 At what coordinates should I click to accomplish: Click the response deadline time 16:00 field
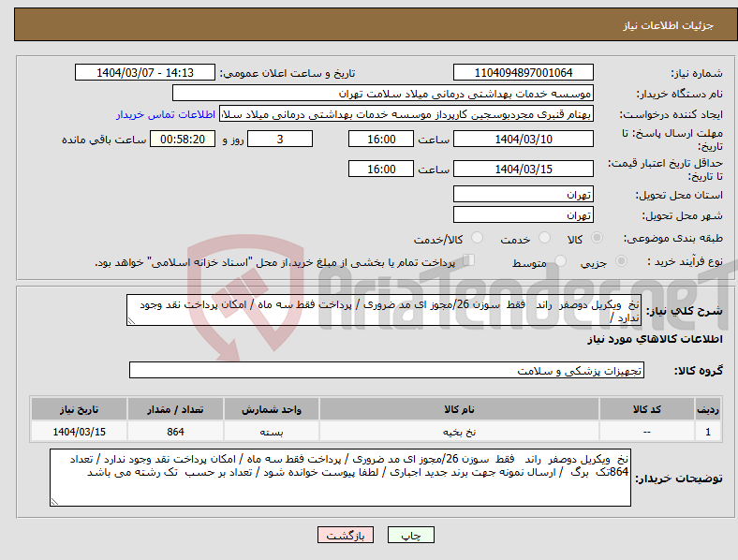click(x=381, y=139)
